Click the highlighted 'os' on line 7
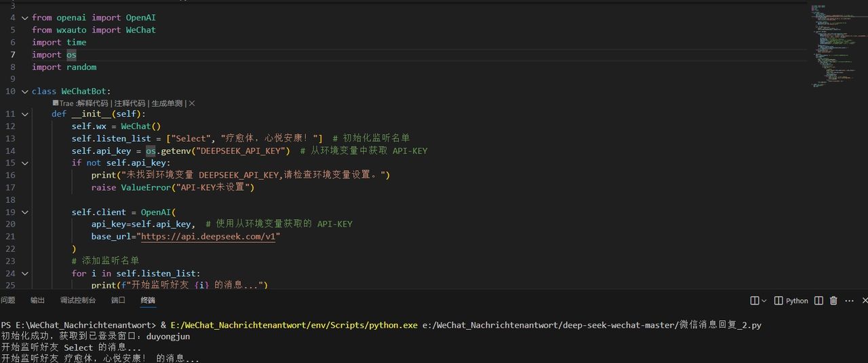Image resolution: width=868 pixels, height=363 pixels. [71, 55]
